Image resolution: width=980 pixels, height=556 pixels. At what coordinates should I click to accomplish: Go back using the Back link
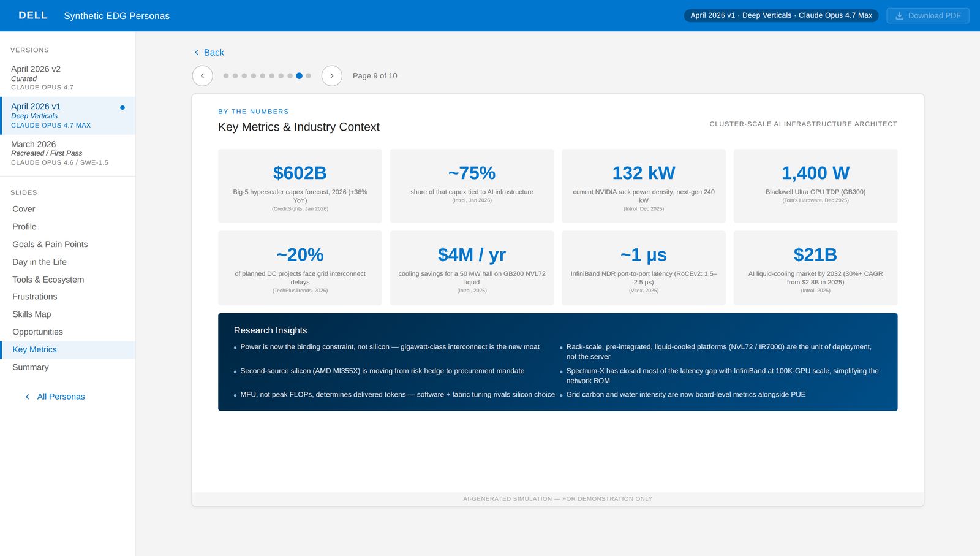pyautogui.click(x=209, y=53)
